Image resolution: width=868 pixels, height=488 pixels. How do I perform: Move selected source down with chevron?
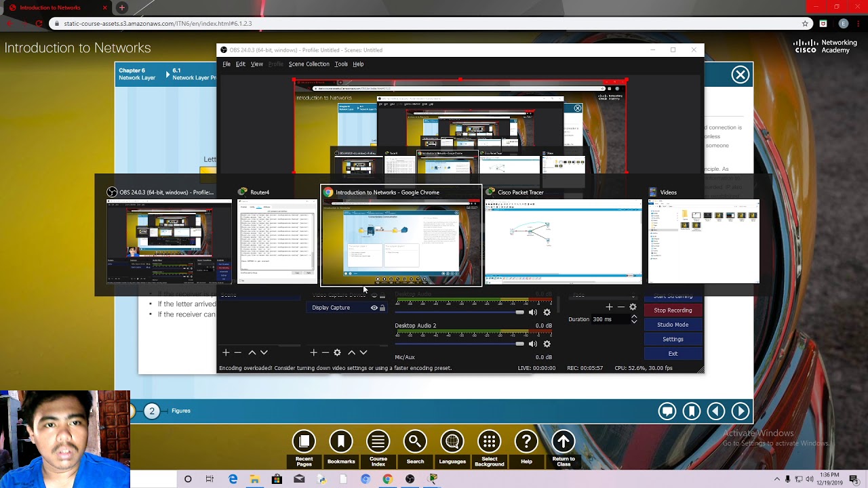coord(363,352)
